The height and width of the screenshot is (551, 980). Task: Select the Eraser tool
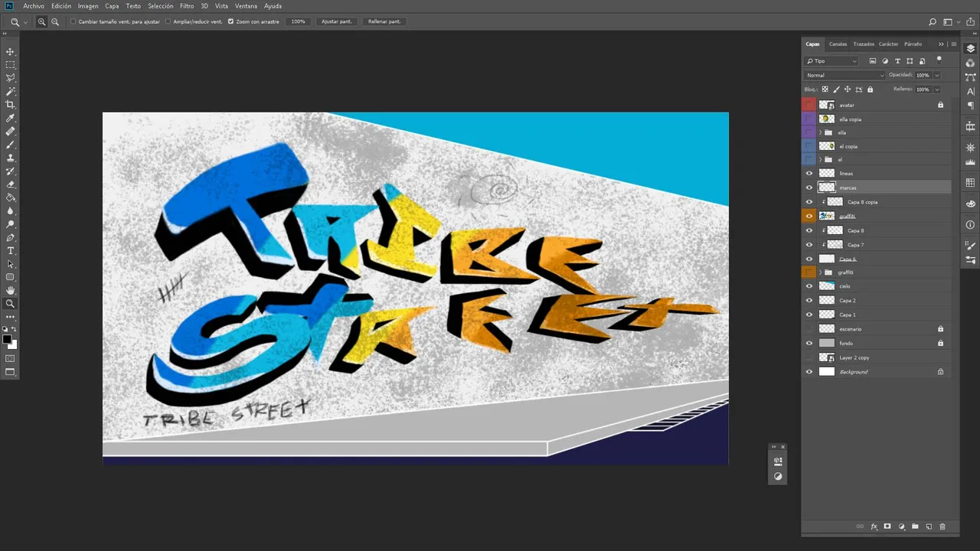click(x=10, y=184)
